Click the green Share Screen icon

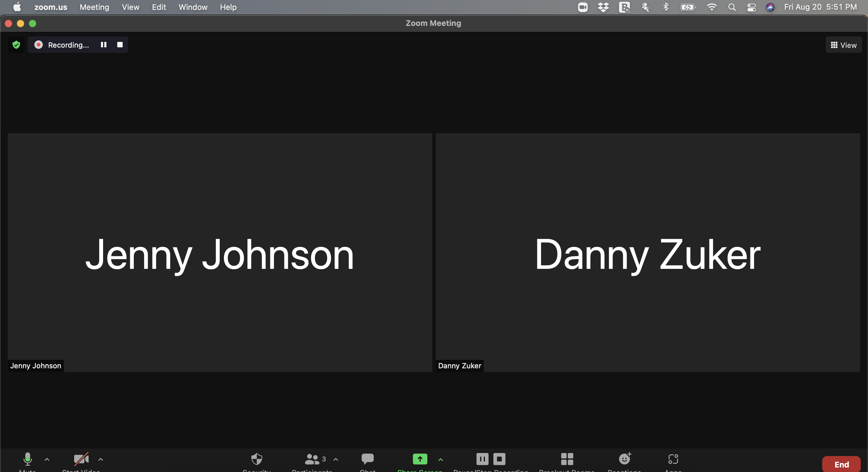[x=420, y=459]
